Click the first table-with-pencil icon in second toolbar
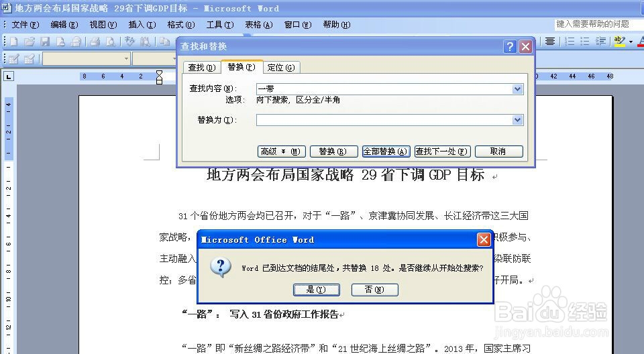The width and height of the screenshot is (644, 354). [13, 59]
